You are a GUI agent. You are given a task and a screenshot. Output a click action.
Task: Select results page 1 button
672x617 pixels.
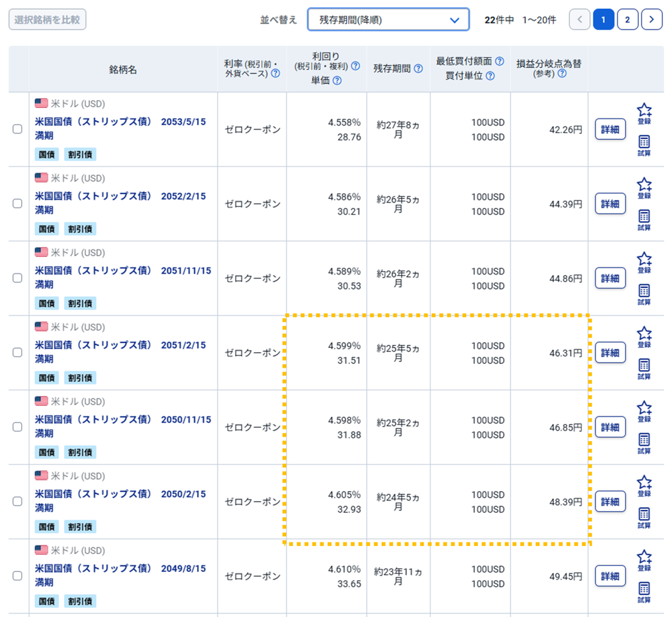coord(604,20)
